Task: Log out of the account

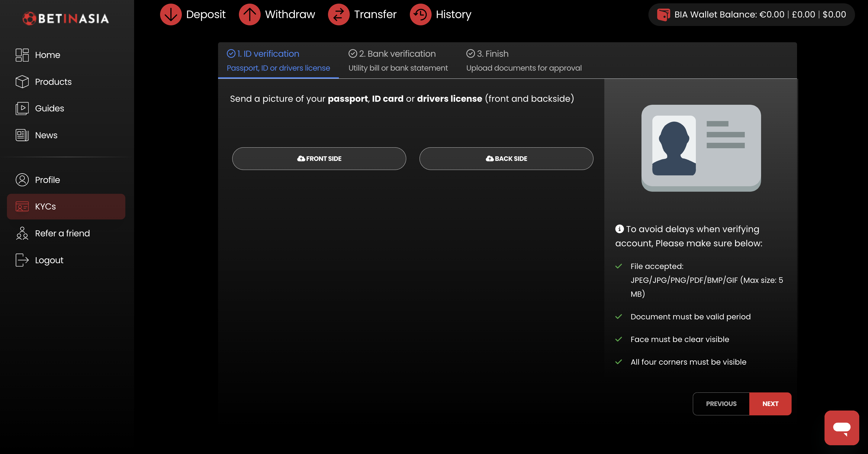Action: click(x=49, y=260)
